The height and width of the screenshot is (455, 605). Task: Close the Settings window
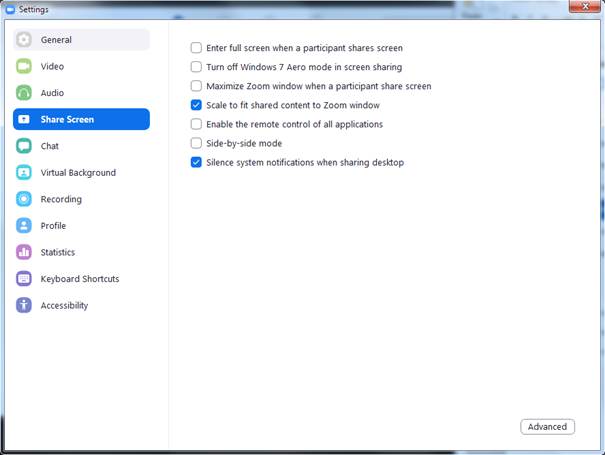pyautogui.click(x=585, y=7)
